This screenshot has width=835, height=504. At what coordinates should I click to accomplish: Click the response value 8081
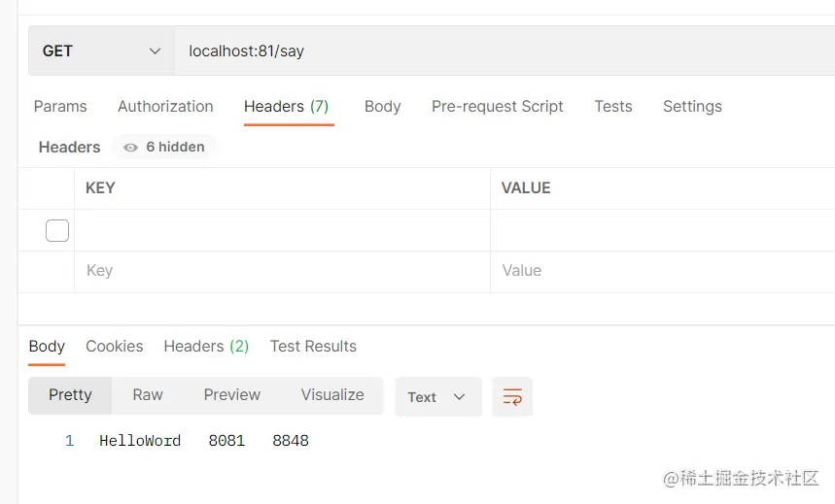click(x=226, y=441)
